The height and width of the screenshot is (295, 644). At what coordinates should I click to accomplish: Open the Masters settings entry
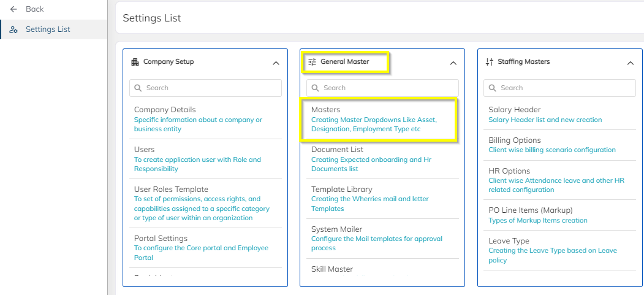pyautogui.click(x=325, y=110)
